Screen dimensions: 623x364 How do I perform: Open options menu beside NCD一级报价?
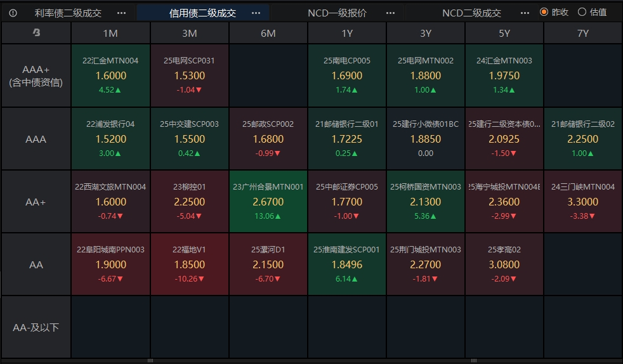(391, 13)
